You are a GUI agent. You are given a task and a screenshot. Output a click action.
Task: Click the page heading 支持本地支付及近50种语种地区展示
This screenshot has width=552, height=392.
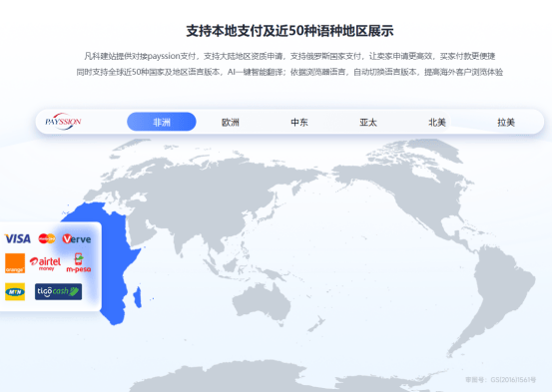(289, 31)
